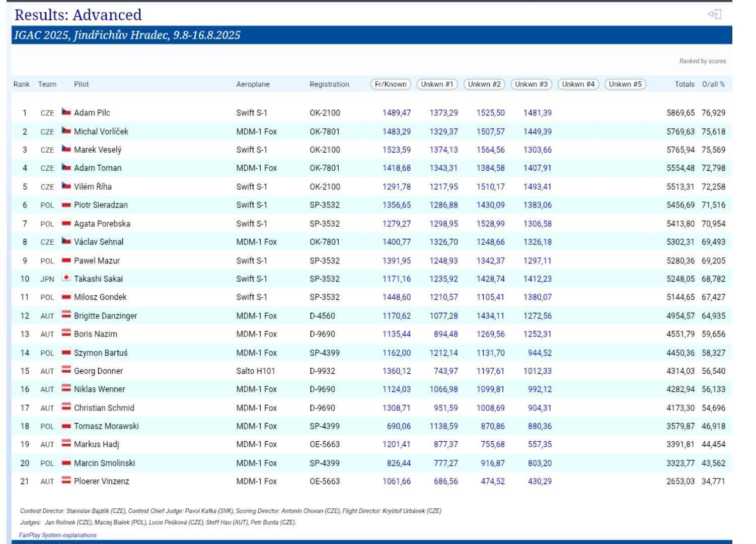Click the Unkwn #5 column button

click(x=625, y=84)
